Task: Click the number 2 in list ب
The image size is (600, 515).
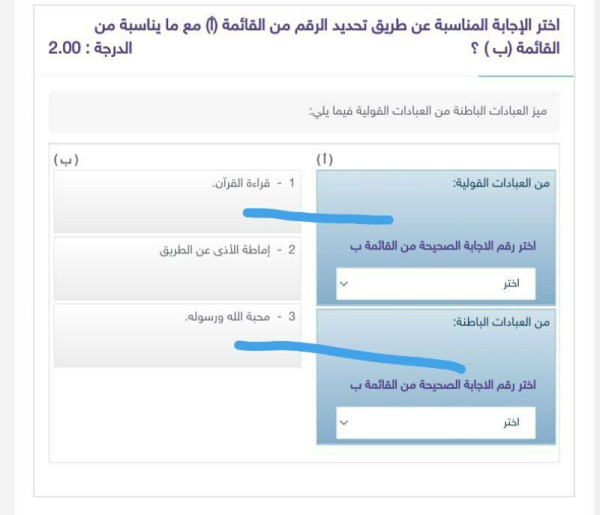Action: click(291, 249)
